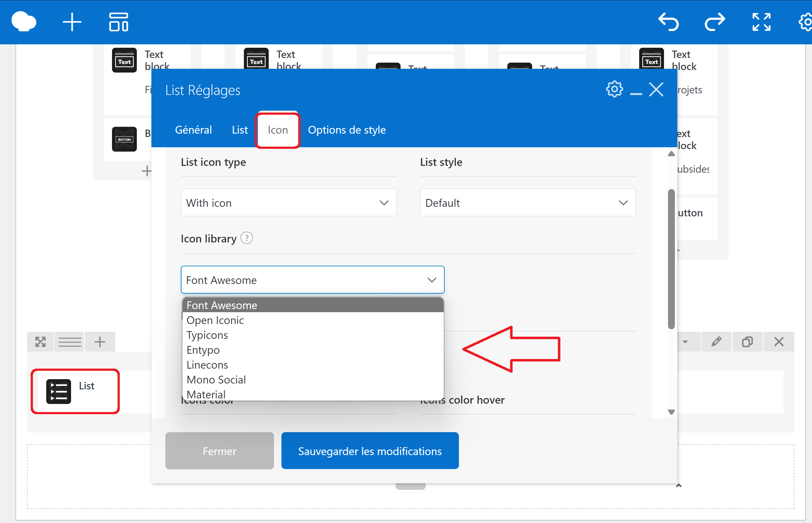Click the small up chevron below the dialog
The image size is (812, 523).
pyautogui.click(x=678, y=485)
